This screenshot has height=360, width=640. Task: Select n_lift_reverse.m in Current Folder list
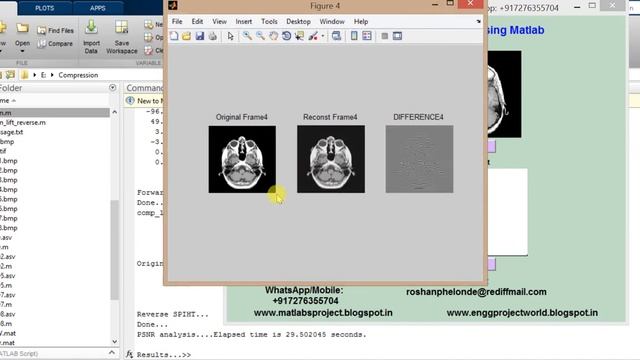[x=23, y=122]
